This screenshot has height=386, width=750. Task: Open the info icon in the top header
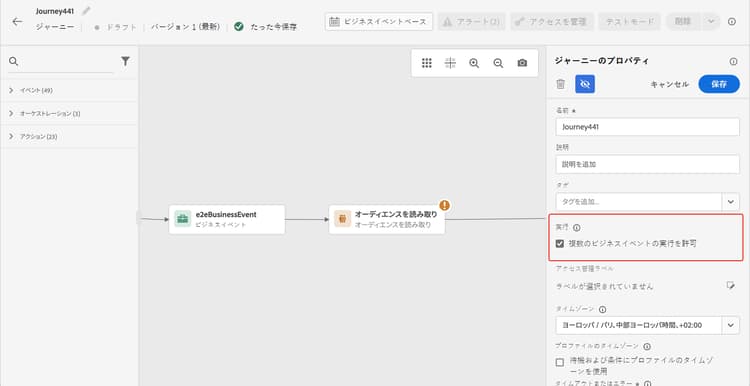pyautogui.click(x=732, y=22)
